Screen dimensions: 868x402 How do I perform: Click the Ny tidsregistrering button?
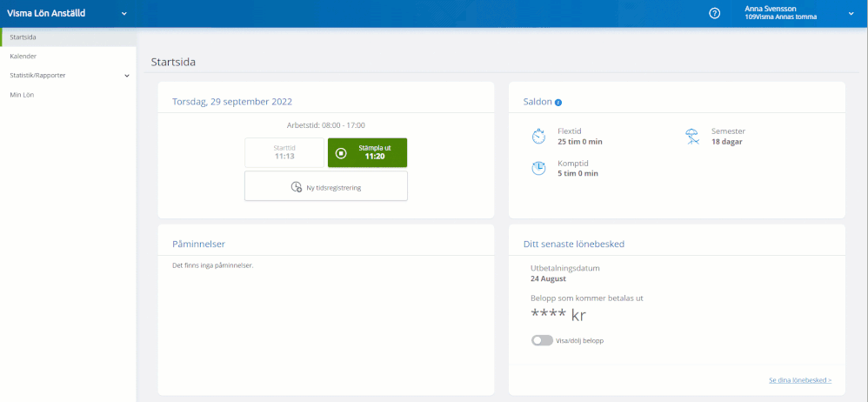(x=326, y=186)
